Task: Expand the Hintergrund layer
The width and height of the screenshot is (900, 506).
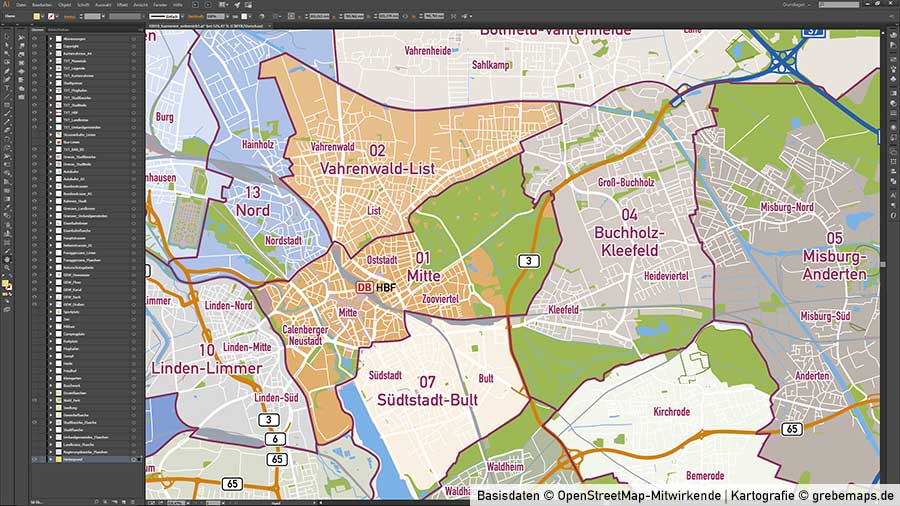Action: 51,460
